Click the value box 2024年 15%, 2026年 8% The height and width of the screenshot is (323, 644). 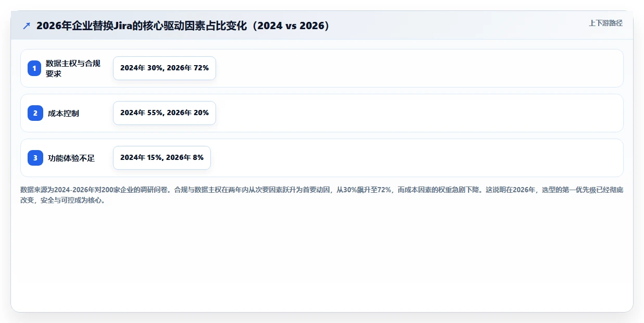tap(162, 158)
